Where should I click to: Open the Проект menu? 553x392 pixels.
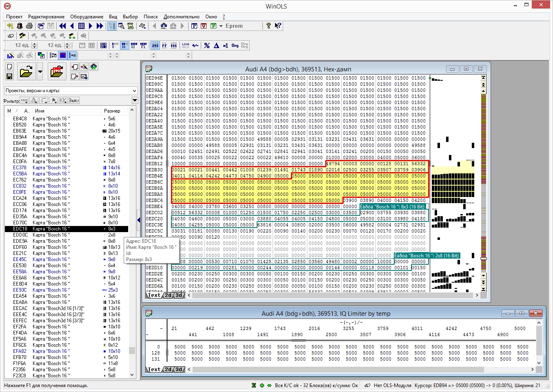(14, 17)
